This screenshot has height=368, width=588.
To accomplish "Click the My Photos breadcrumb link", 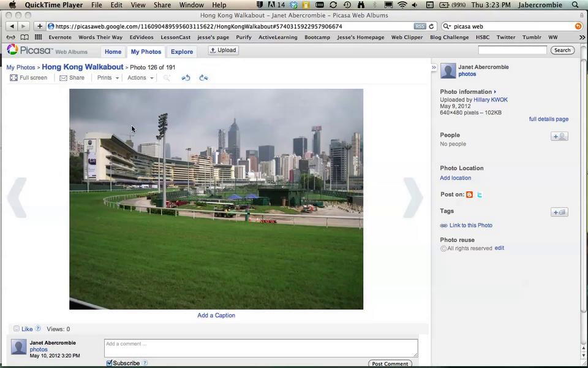I will 21,67.
